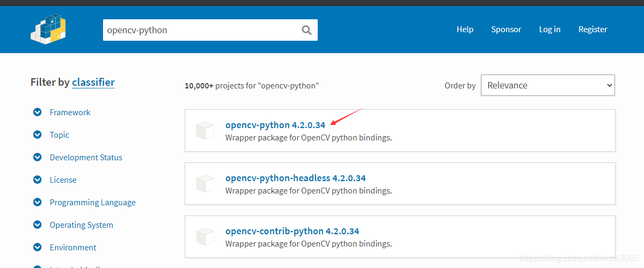Click the Log in link
644x268 pixels.
point(550,29)
